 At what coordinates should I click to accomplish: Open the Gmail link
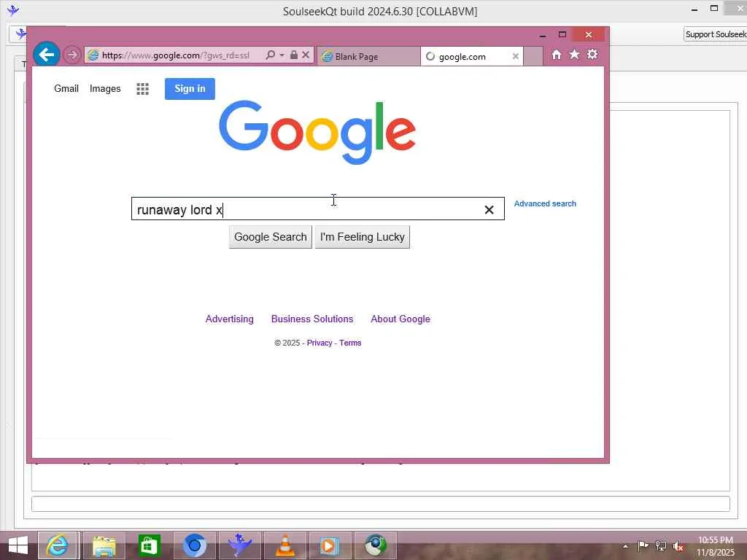(x=66, y=88)
